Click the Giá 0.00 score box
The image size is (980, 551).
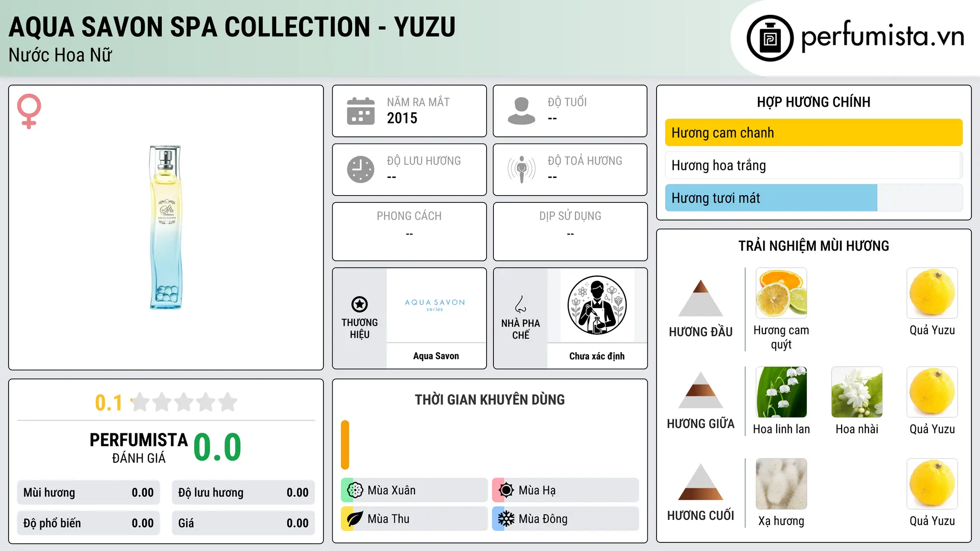coord(244,523)
